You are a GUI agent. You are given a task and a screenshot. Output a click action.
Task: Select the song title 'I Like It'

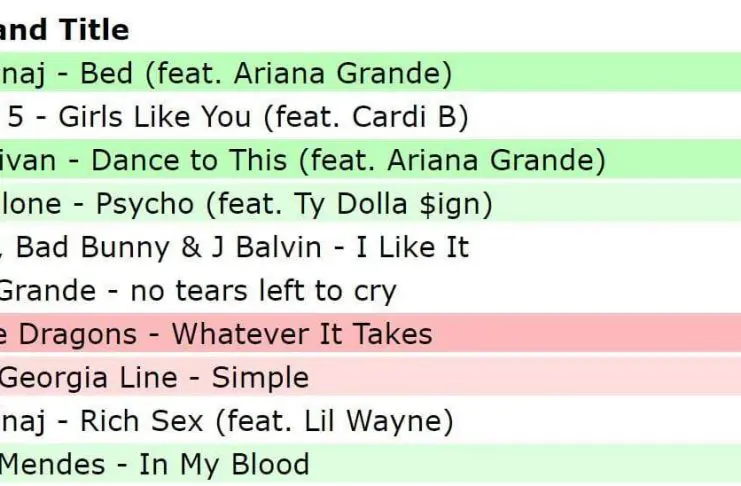(412, 247)
